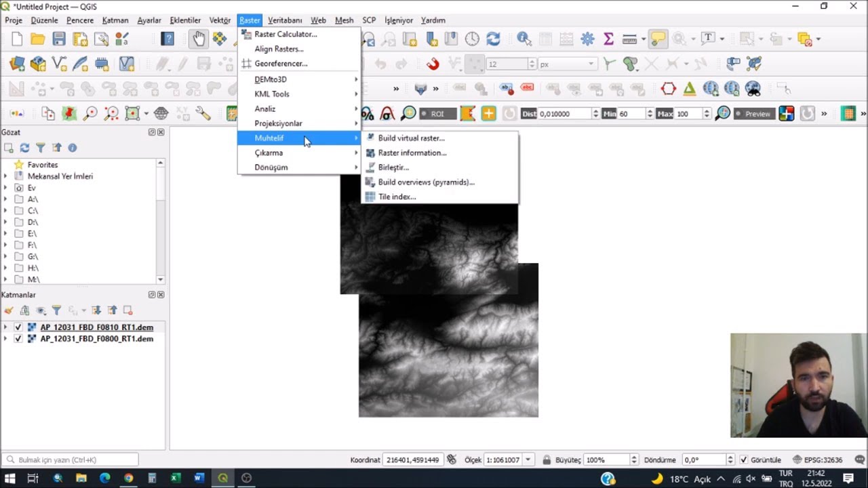Toggle scale lock icon in status bar
Viewport: 868px width, 488px height.
coord(547,460)
